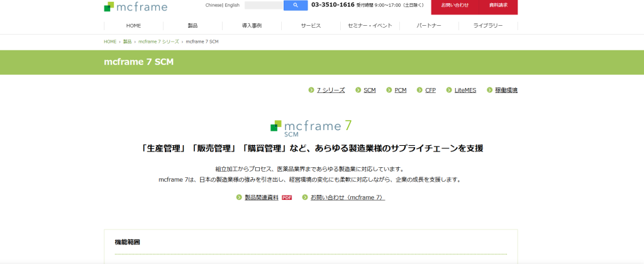644x264 pixels.
Task: Switch language to English
Action: tap(232, 5)
